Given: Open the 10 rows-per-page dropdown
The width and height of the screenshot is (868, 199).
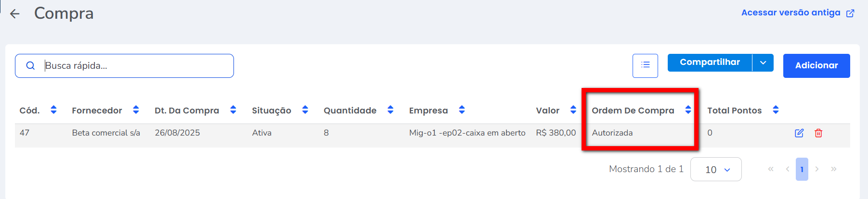Looking at the screenshot, I should coord(716,169).
